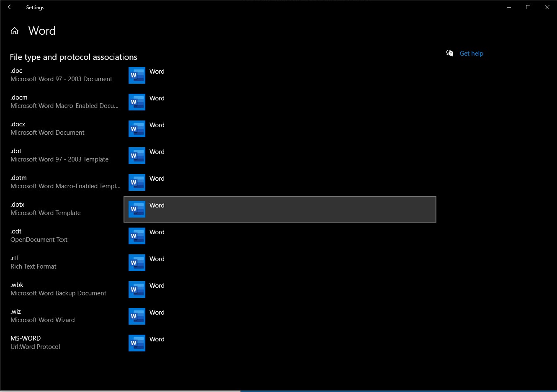The height and width of the screenshot is (392, 557).
Task: Select the .wbk file type label
Action: [17, 285]
